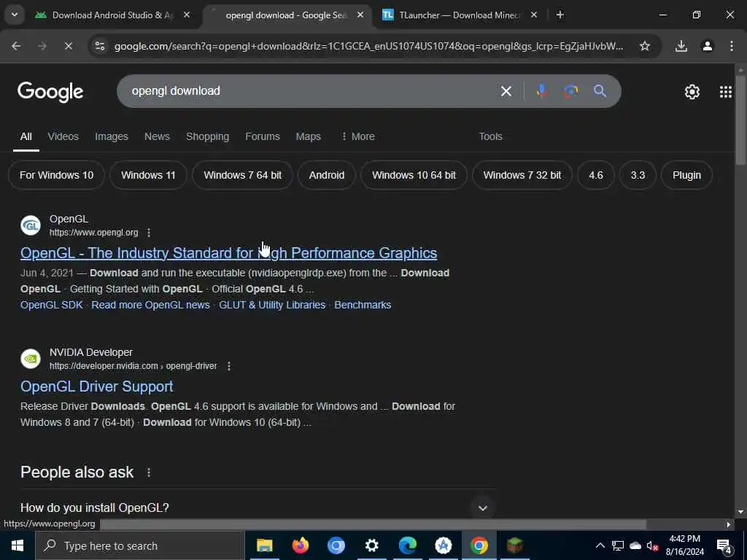This screenshot has height=560, width=747.
Task: Apply the 4.6 chip
Action: tap(595, 175)
